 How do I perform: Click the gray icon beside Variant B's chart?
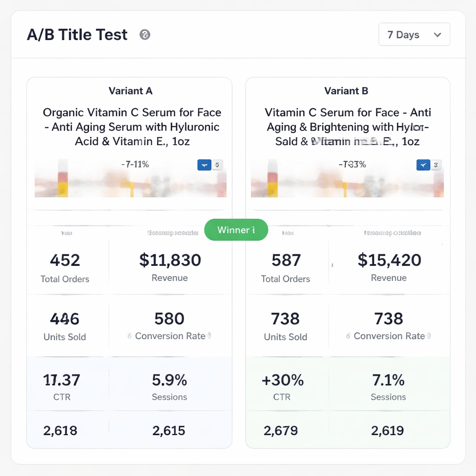436,165
